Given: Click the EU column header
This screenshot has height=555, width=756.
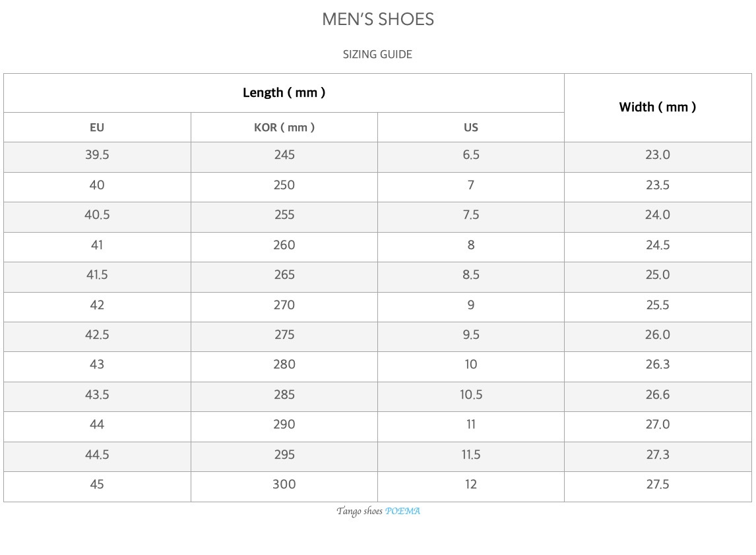Looking at the screenshot, I should tap(97, 127).
